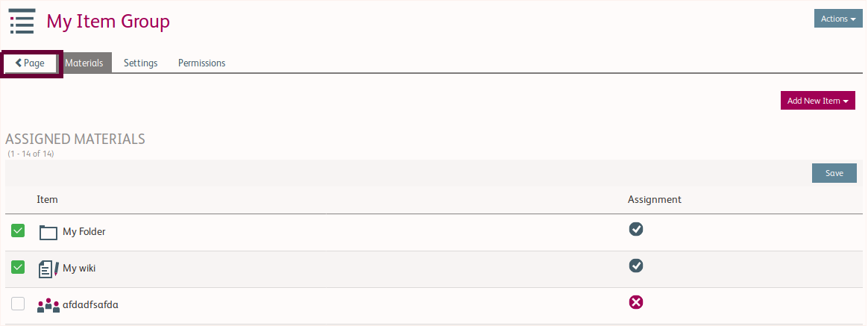Click afdadfsafda unassigned red X icon
The image size is (868, 326).
(636, 302)
